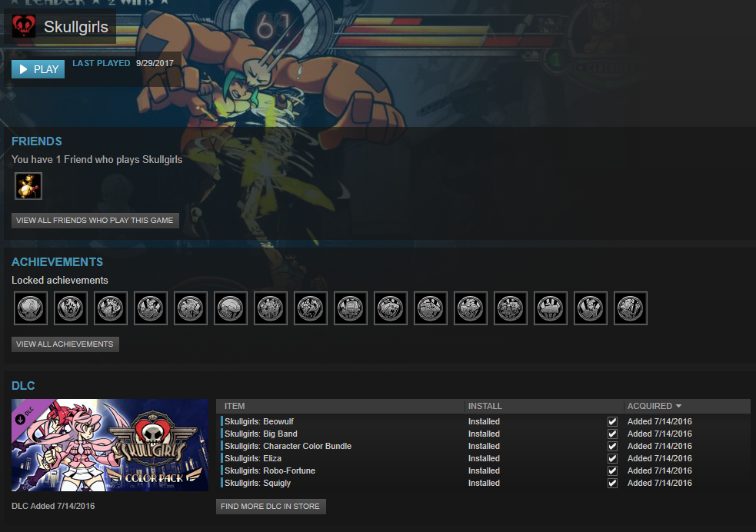Open the tenth locked achievement icon
This screenshot has width=756, height=532.
click(x=391, y=308)
